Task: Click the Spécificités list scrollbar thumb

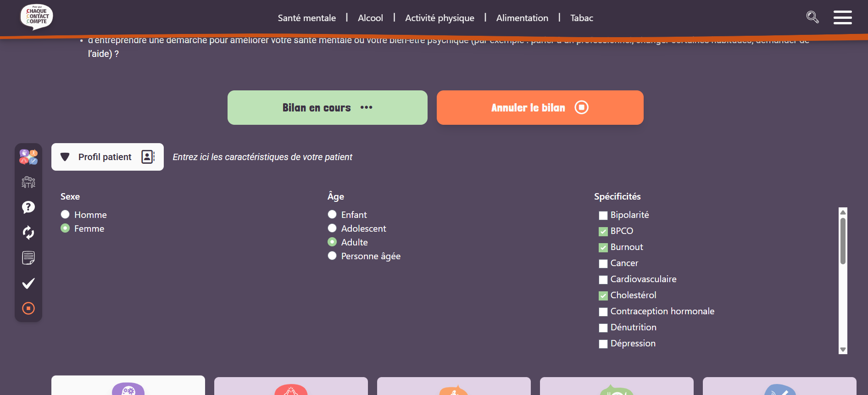Action: [x=843, y=241]
